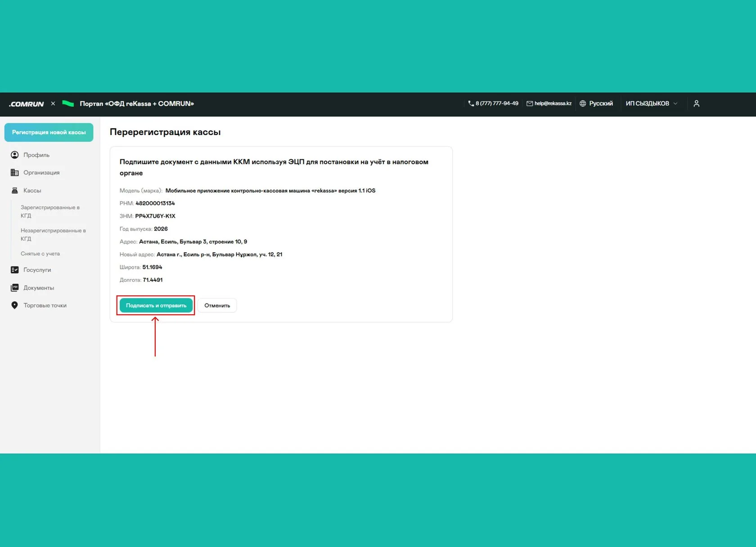Click the phone number 8 (777) 777-94-49
This screenshot has height=547, width=756.
click(x=497, y=104)
